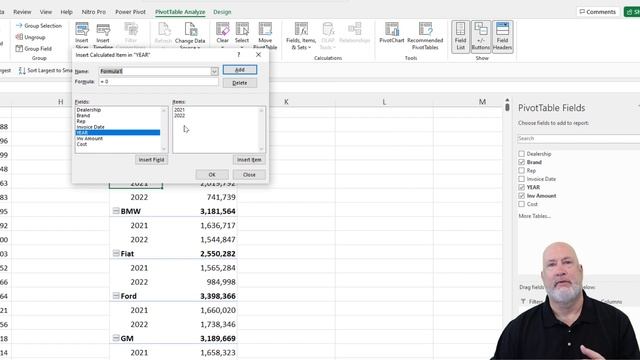Select Inv Amount in Fields list
The width and height of the screenshot is (640, 360).
89,138
